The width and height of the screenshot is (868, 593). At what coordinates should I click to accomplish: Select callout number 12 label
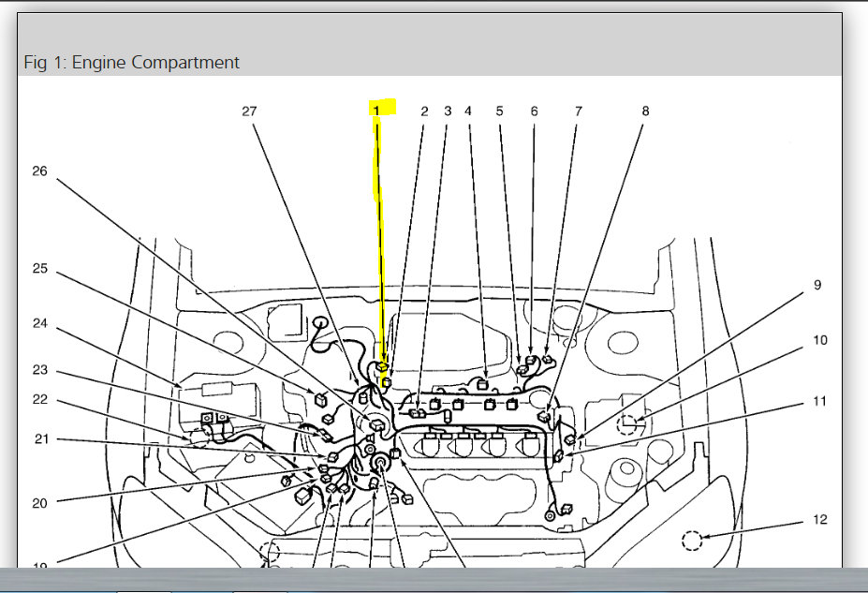[820, 519]
